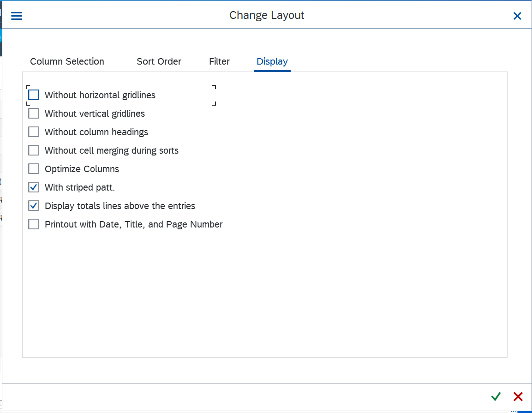Click the "Change Layout" dialog title
The image size is (532, 413).
click(267, 15)
